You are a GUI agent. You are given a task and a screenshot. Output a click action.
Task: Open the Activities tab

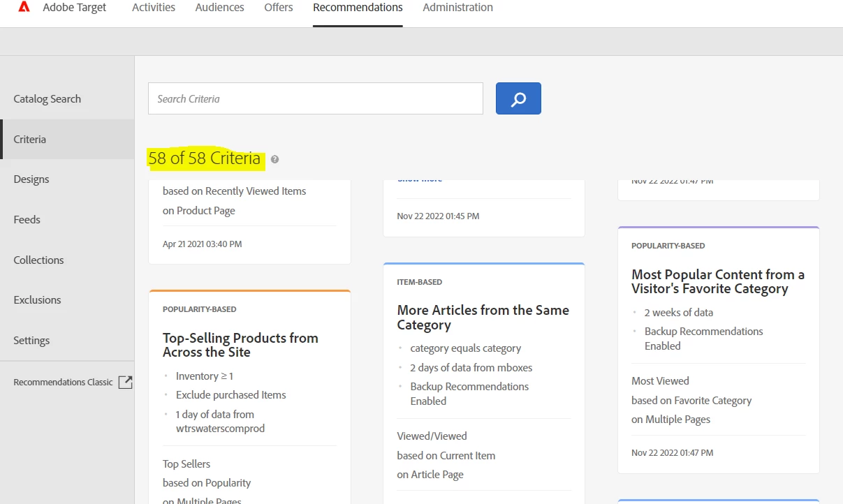154,8
